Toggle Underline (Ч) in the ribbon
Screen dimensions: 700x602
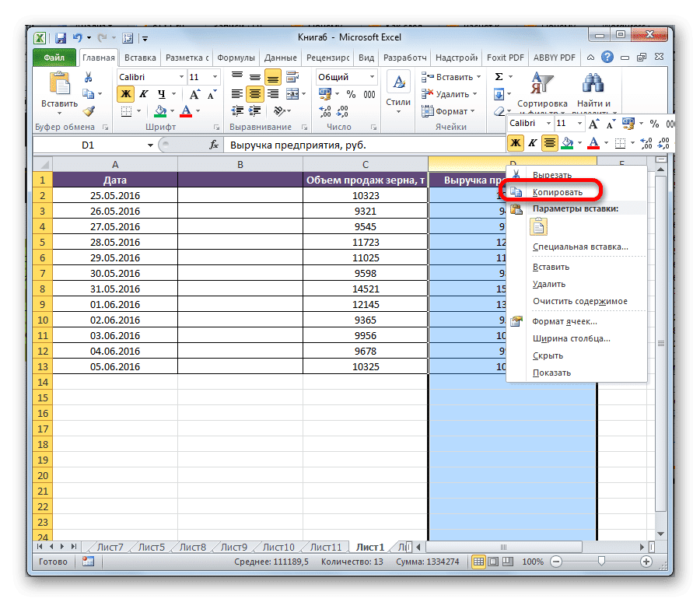(162, 94)
